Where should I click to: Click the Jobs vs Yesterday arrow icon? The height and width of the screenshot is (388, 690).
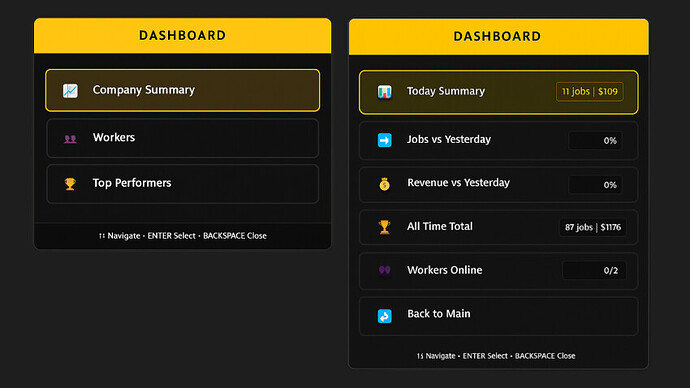[384, 140]
